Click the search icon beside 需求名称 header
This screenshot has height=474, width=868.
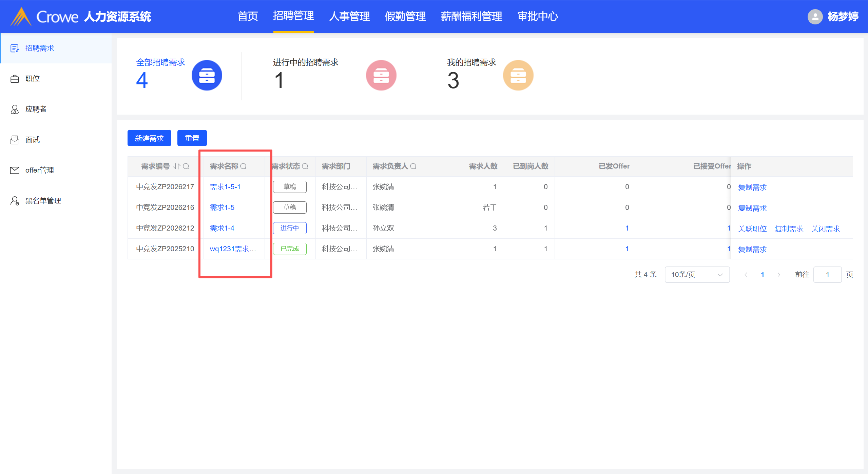244,166
